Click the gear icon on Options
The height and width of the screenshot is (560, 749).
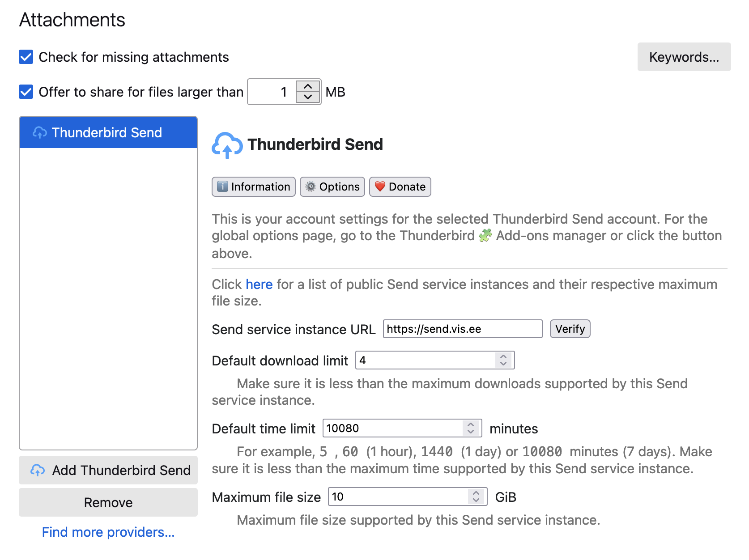point(311,187)
